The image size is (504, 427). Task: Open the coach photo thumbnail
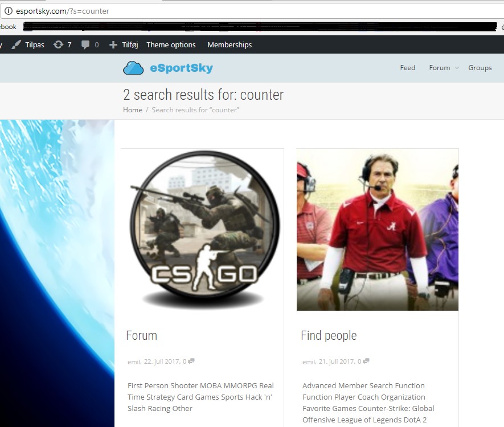tap(378, 230)
